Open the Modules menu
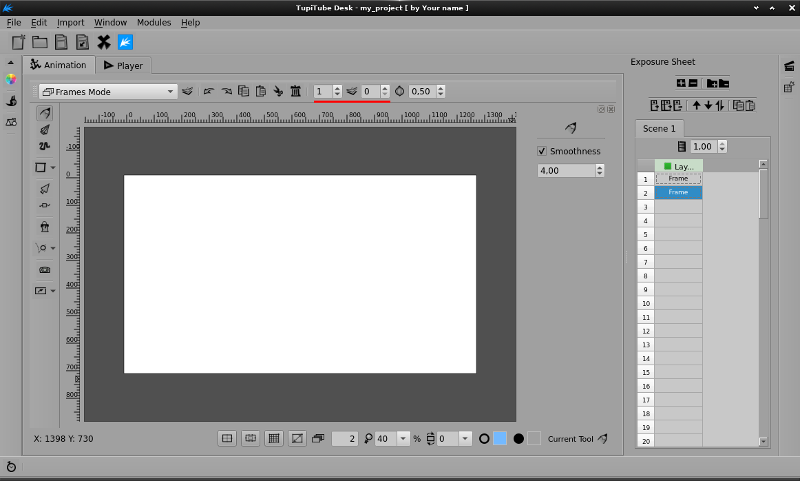Screen dimensions: 800x481 click(x=154, y=22)
